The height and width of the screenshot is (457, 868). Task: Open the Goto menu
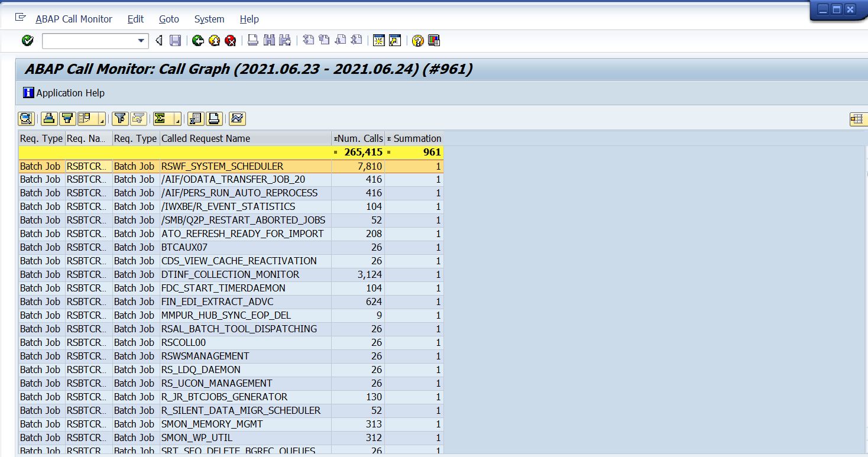169,19
